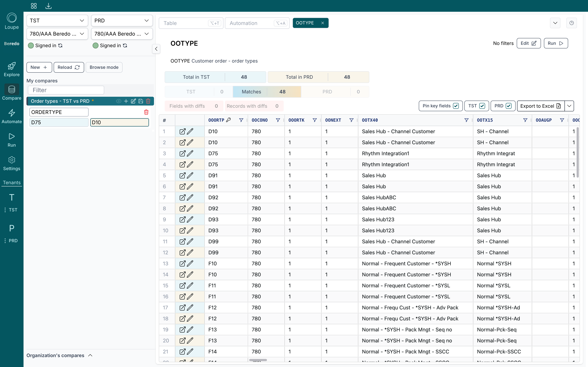Open record editor for row 5
588x367 pixels.
coord(182,175)
